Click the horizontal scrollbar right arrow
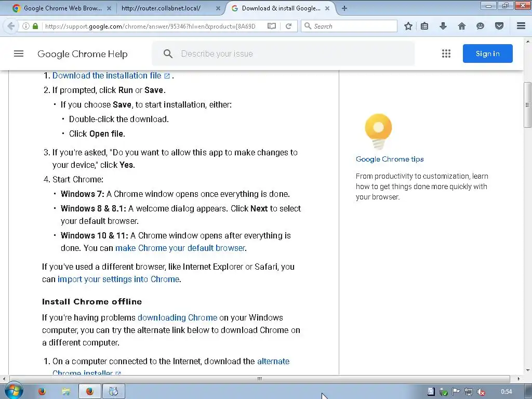This screenshot has height=399, width=532. point(518,379)
